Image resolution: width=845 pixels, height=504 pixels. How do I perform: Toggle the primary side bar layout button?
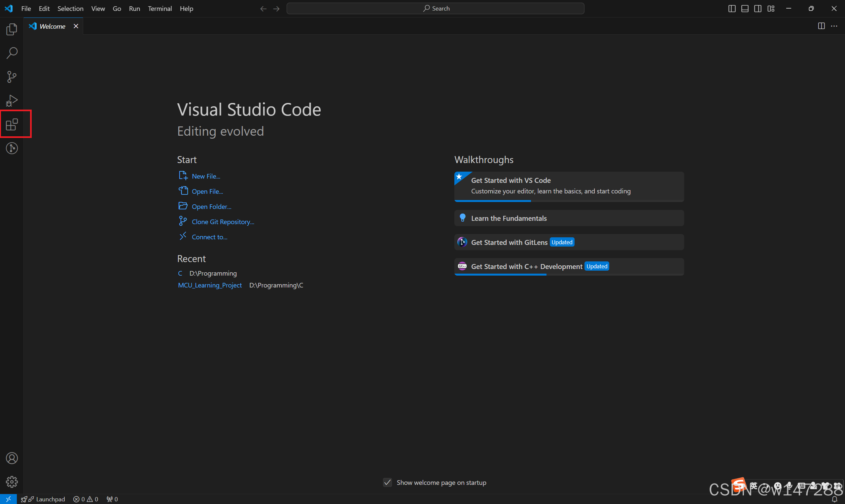click(x=732, y=9)
